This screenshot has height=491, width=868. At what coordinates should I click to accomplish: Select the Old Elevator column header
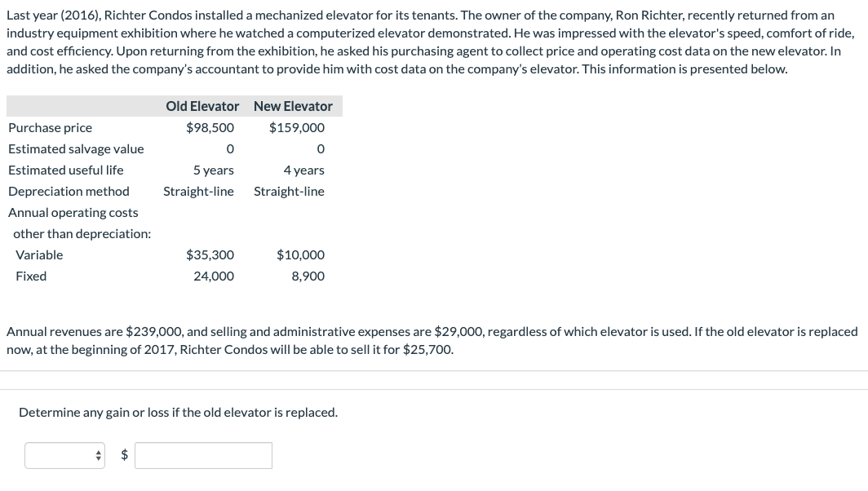(201, 106)
